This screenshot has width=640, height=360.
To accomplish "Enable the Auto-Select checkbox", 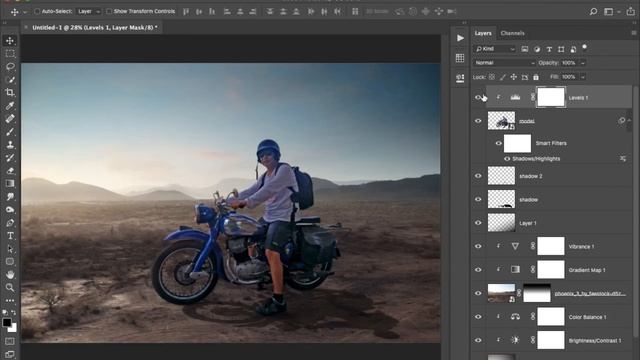I will [x=37, y=11].
